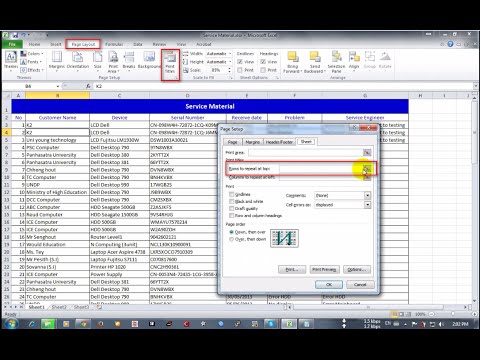The height and width of the screenshot is (360, 480).
Task: Enable the Draft quality checkbox
Action: pos(231,208)
